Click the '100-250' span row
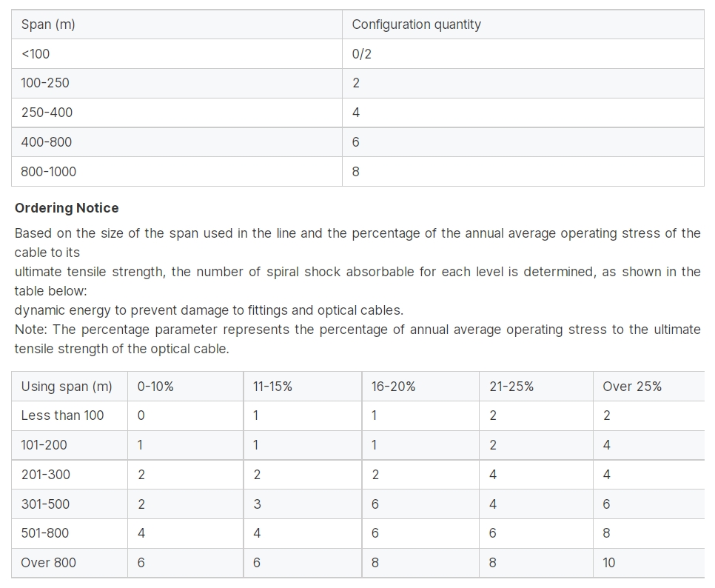The image size is (715, 588). pos(357,83)
